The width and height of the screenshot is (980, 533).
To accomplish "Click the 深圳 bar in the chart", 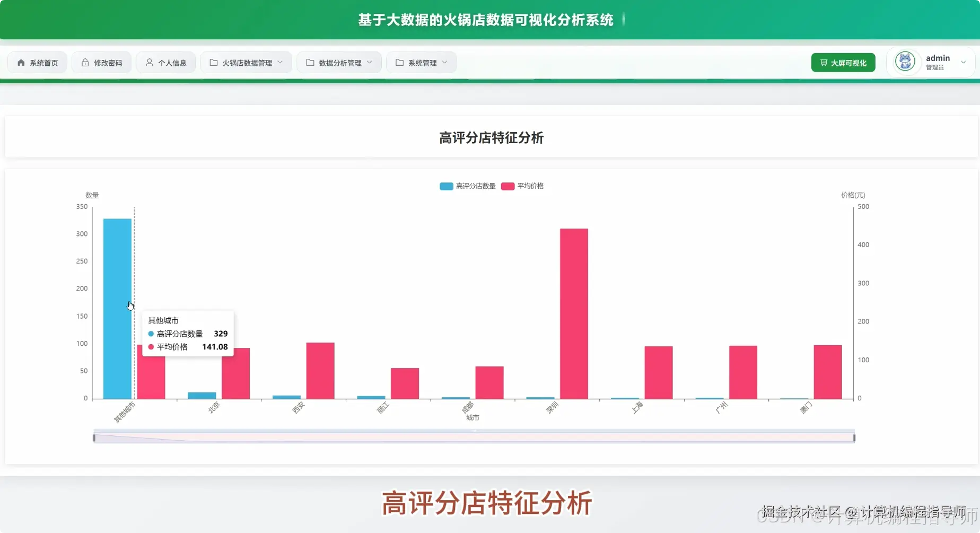I will (573, 313).
